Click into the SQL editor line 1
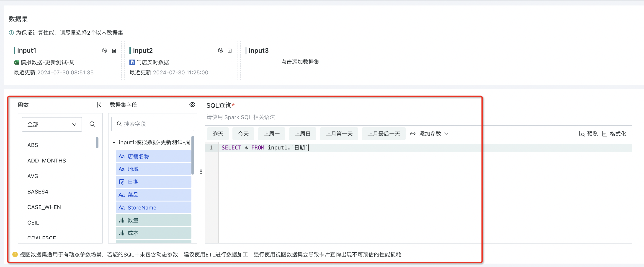Screen dimensions: 644x267 pos(425,147)
